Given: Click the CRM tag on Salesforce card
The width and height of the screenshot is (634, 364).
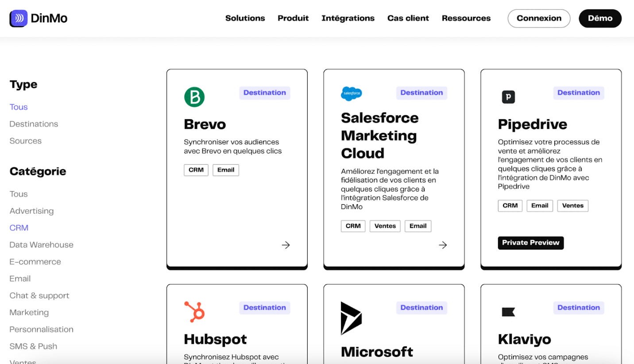Looking at the screenshot, I should pyautogui.click(x=353, y=226).
